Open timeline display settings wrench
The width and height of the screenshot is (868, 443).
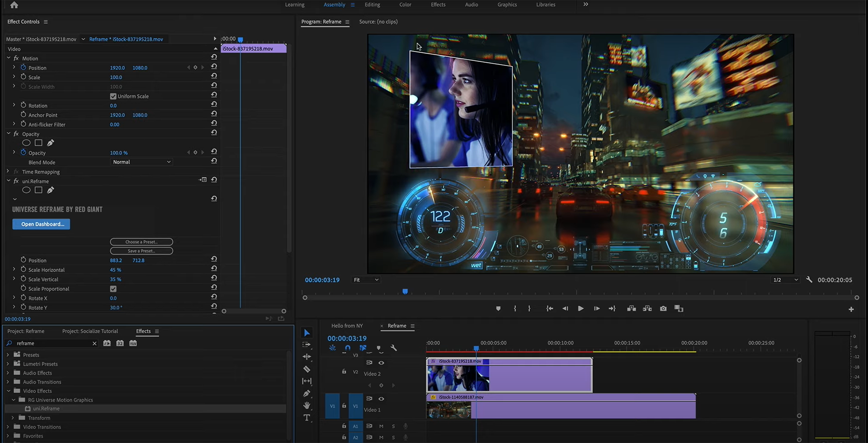click(x=394, y=348)
